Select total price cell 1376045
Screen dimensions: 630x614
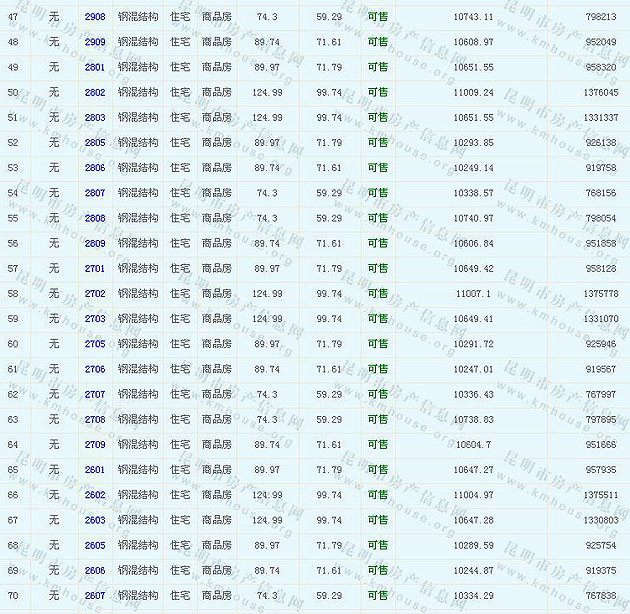tap(600, 93)
